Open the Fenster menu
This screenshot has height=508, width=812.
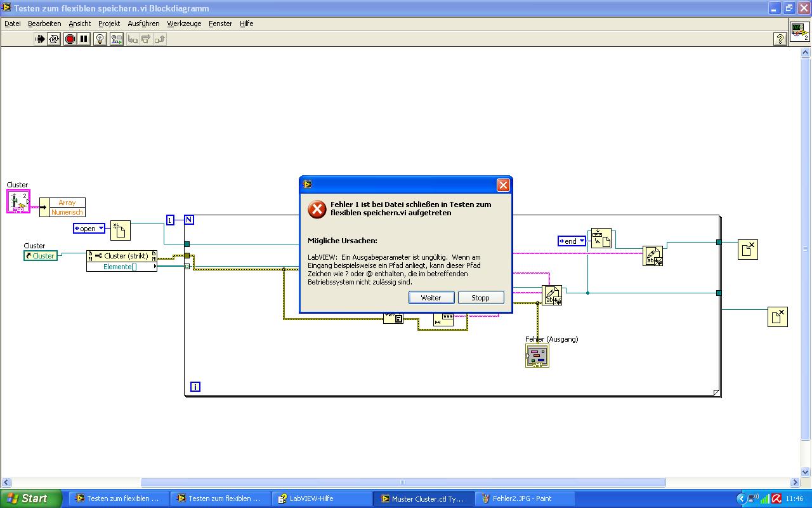pyautogui.click(x=221, y=23)
